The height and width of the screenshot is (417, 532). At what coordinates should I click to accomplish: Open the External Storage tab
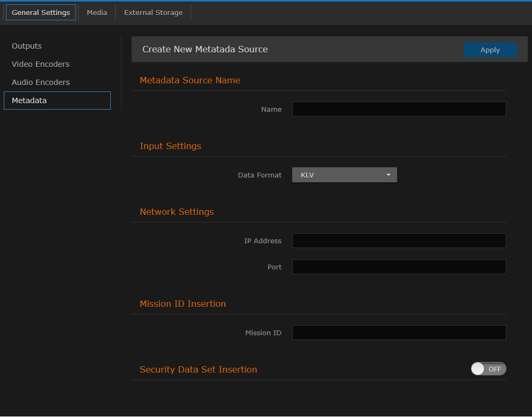(153, 12)
